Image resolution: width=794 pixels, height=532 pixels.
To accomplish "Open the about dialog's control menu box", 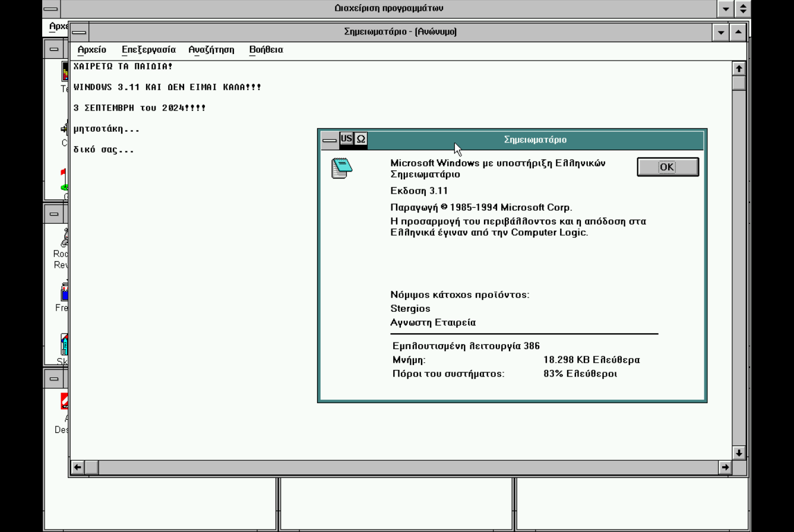I will 330,140.
